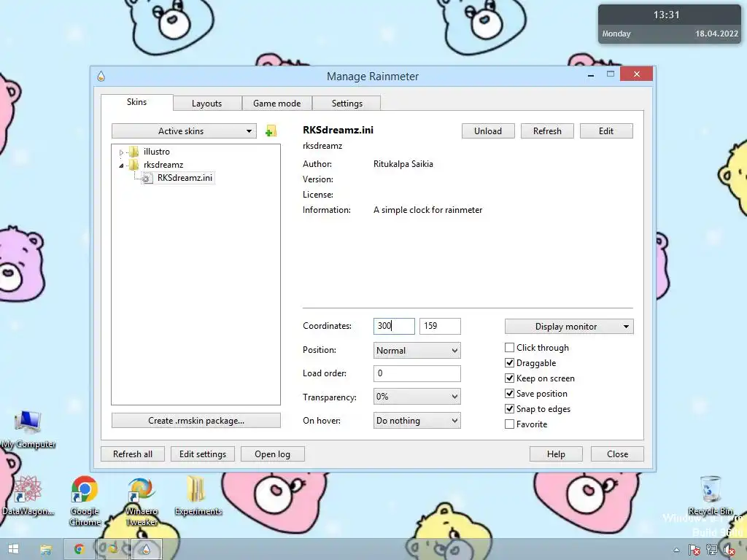
Task: Open the Active skins dropdown
Action: (x=184, y=131)
